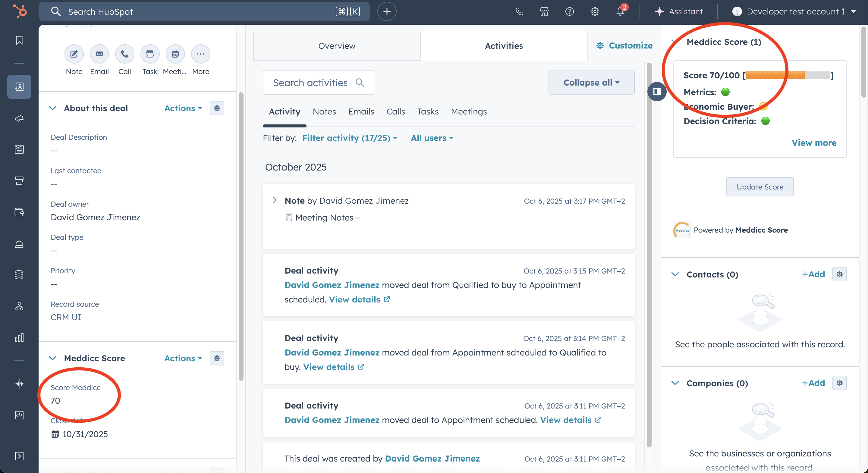Open Filter activity (17/25) dropdown
This screenshot has height=473, width=868.
(350, 138)
